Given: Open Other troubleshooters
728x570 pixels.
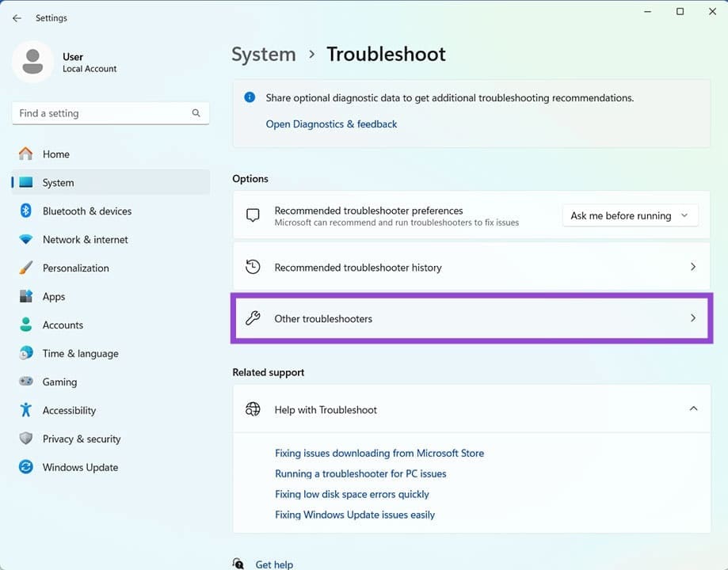Looking at the screenshot, I should (471, 318).
